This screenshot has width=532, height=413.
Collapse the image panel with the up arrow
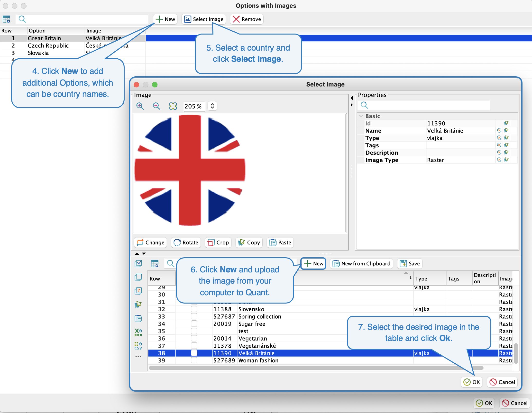(137, 254)
